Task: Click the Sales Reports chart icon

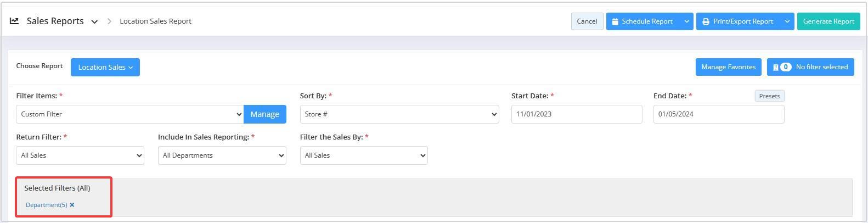Action: click(14, 21)
